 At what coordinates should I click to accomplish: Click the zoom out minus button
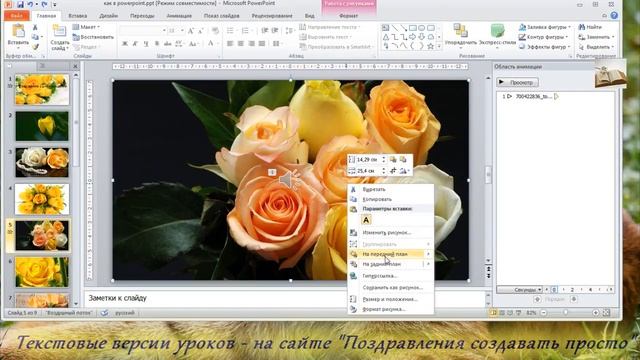click(543, 313)
